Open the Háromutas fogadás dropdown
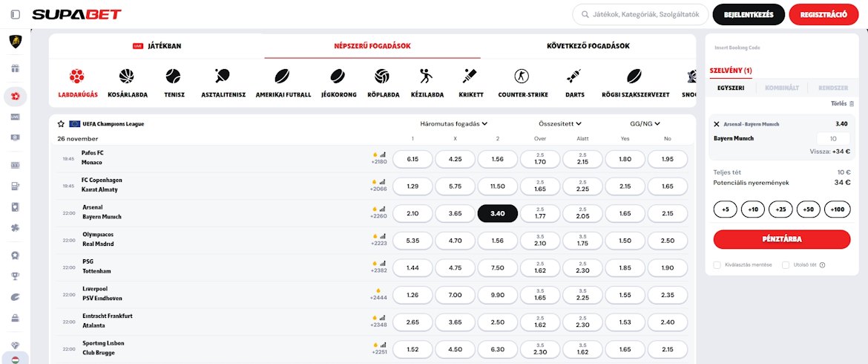868x364 pixels. [x=453, y=123]
